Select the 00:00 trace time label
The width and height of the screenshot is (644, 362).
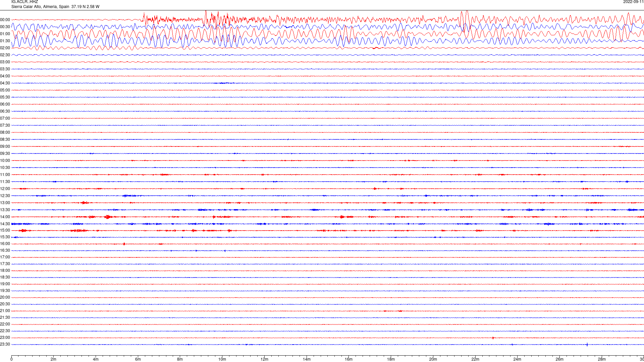pyautogui.click(x=5, y=20)
